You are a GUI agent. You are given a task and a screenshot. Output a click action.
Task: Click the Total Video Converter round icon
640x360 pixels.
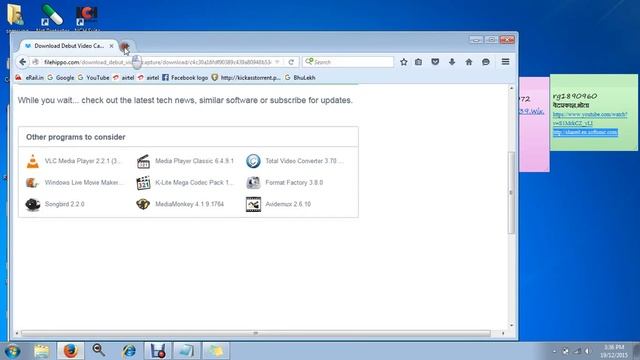click(x=253, y=161)
